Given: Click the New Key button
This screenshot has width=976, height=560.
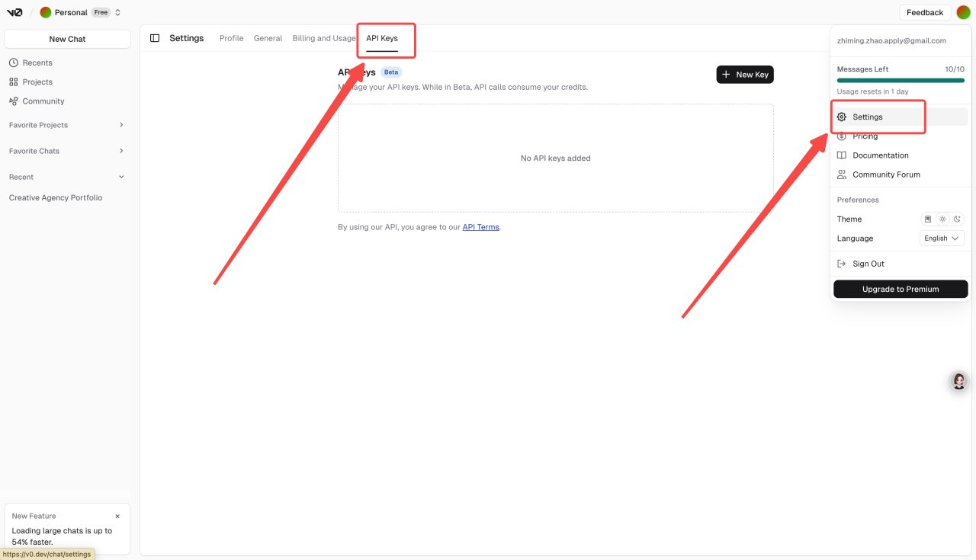Looking at the screenshot, I should 745,75.
